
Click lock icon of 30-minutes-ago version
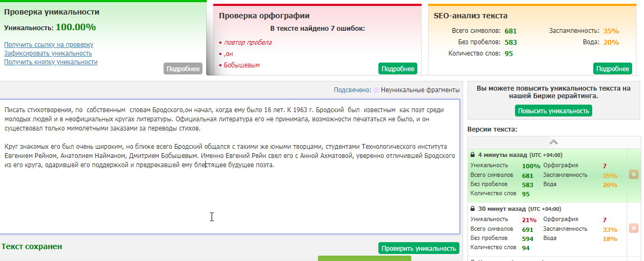pyautogui.click(x=473, y=209)
